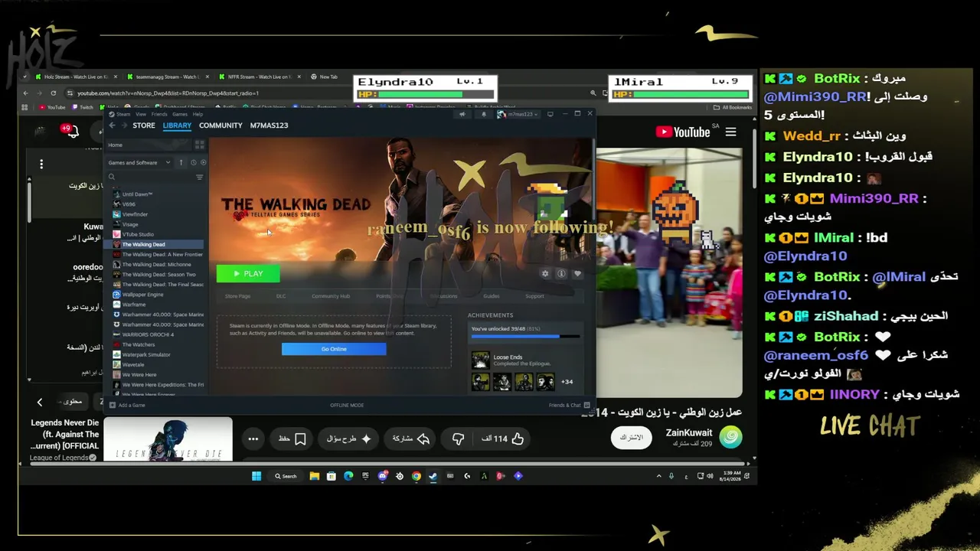
Task: Select Until Dawn in game list
Action: [158, 194]
